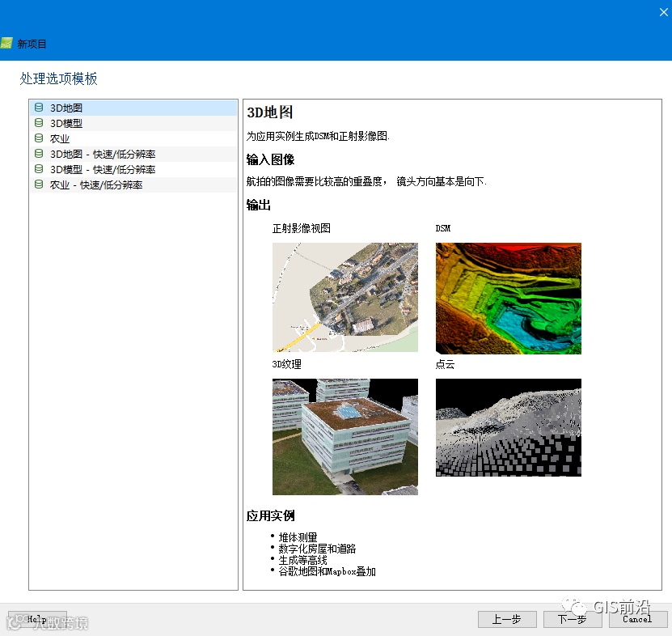
Task: Click the 为应用实例生成DSM和正射影像图 description
Action: click(x=318, y=137)
